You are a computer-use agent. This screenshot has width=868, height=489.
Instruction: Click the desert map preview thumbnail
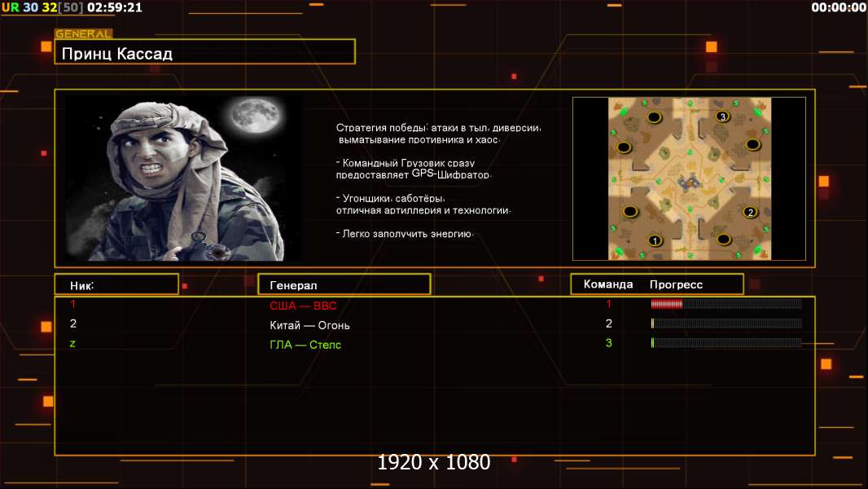[689, 178]
